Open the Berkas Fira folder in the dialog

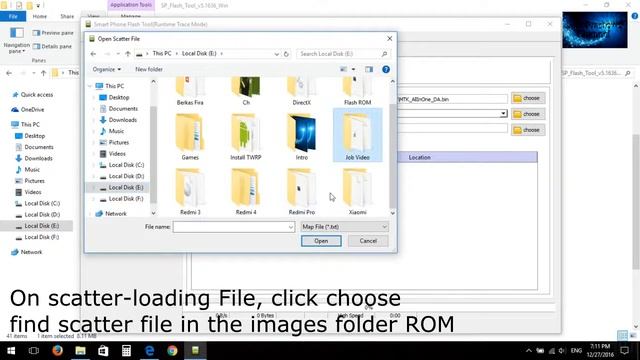190,91
